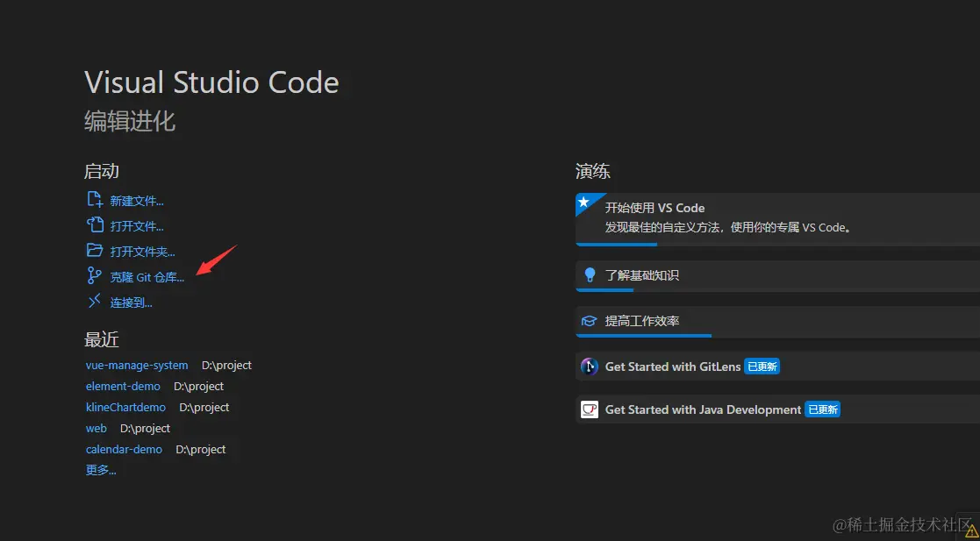Viewport: 980px width, 541px height.
Task: Click the star icon on the VS Code walkthrough
Action: tap(583, 201)
